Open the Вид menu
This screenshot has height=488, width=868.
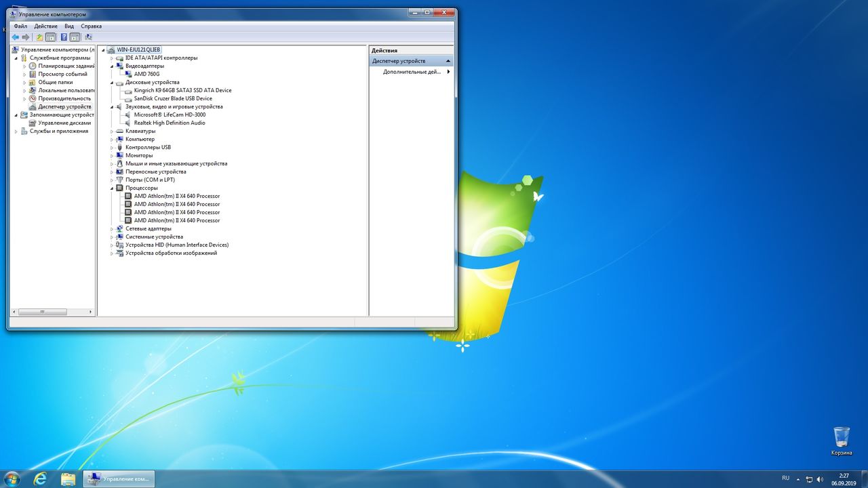pyautogui.click(x=69, y=26)
